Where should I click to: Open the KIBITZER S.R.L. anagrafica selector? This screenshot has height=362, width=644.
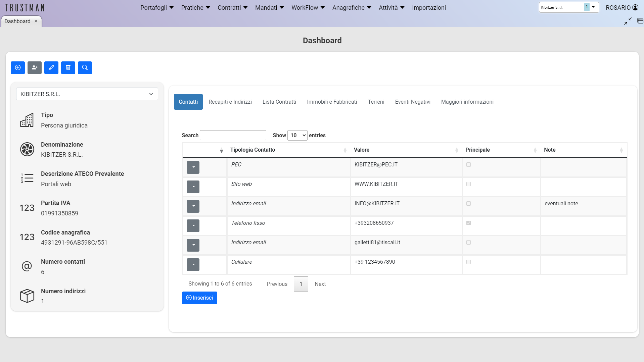(87, 94)
